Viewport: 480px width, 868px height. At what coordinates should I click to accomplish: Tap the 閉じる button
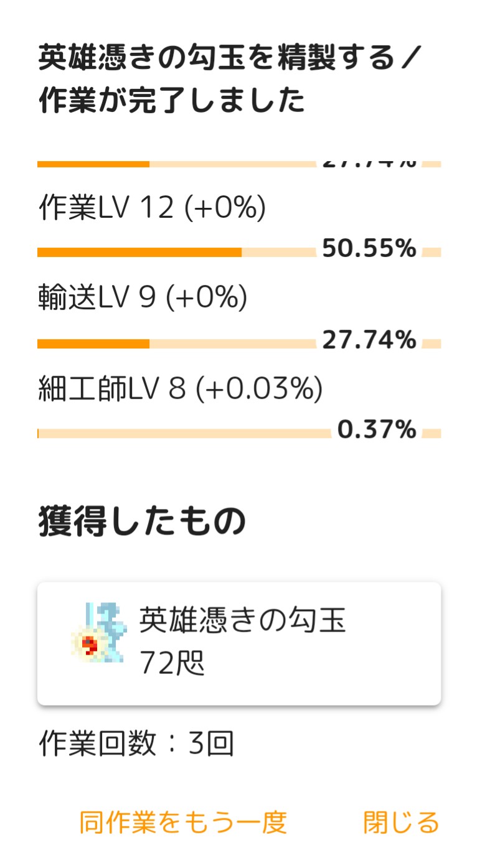coord(402,823)
